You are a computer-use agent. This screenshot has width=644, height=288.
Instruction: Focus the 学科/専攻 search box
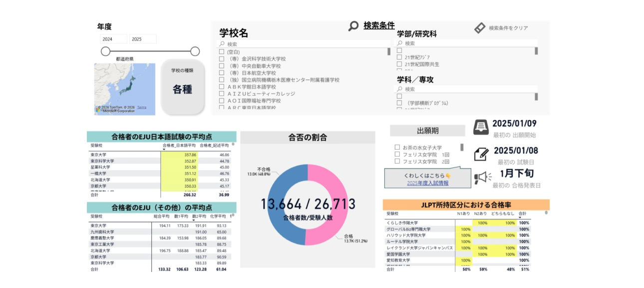467,89
